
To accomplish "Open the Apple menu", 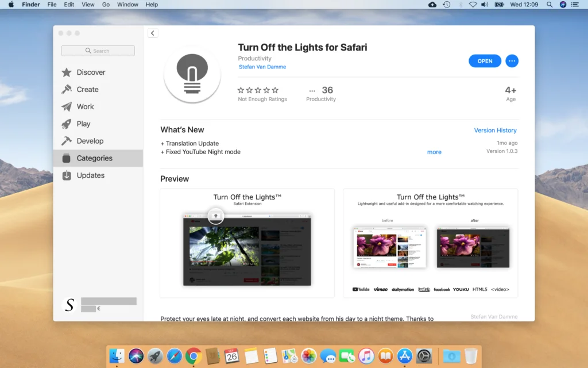I will 11,5.
